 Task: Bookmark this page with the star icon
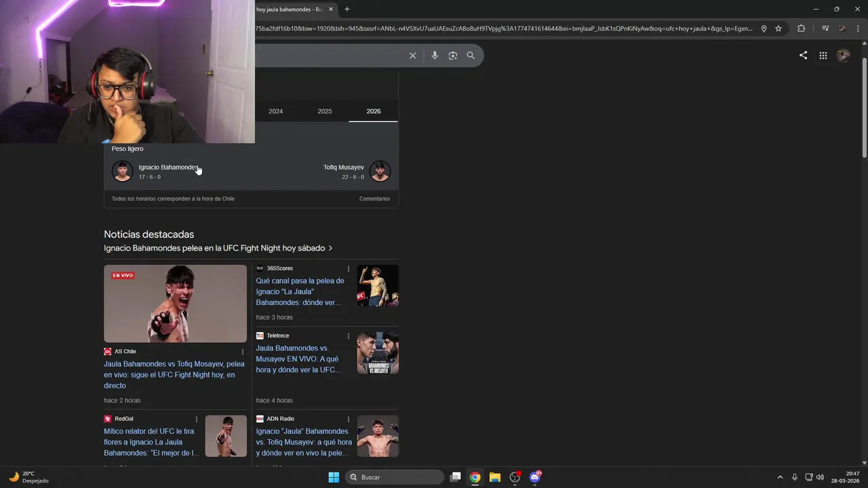[778, 28]
